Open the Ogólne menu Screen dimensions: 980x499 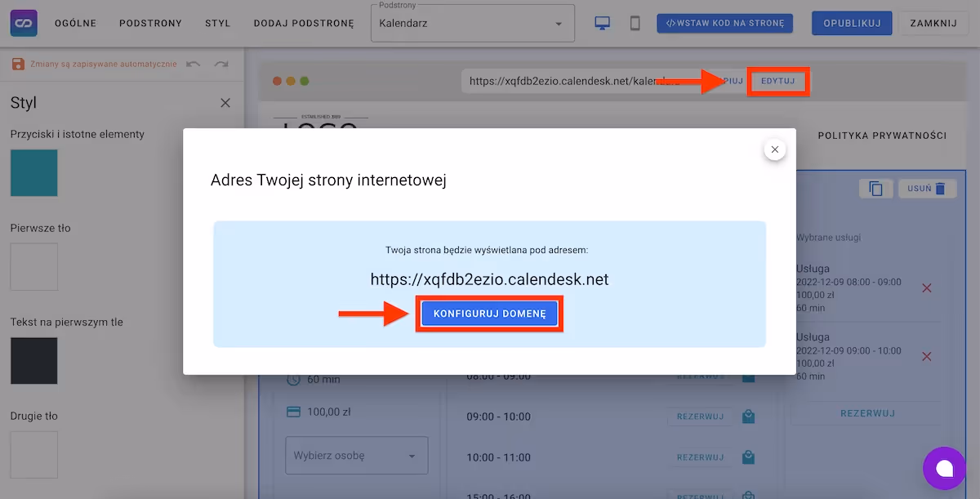tap(75, 23)
